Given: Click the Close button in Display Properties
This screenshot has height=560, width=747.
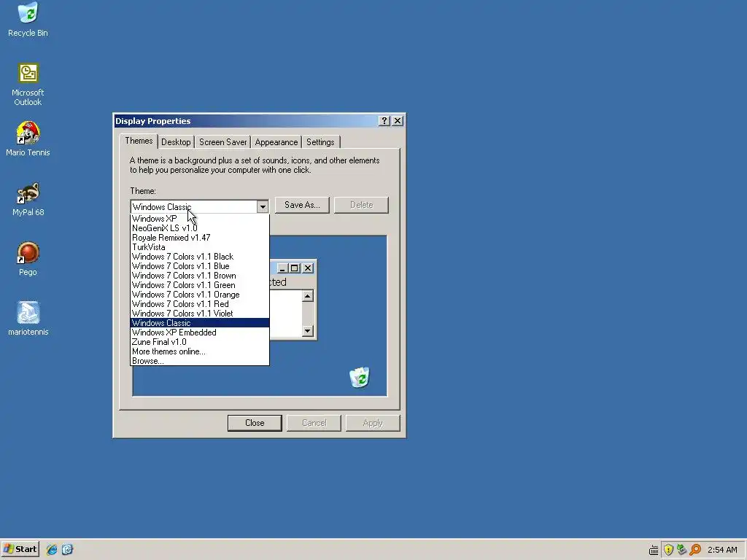Looking at the screenshot, I should pos(255,423).
